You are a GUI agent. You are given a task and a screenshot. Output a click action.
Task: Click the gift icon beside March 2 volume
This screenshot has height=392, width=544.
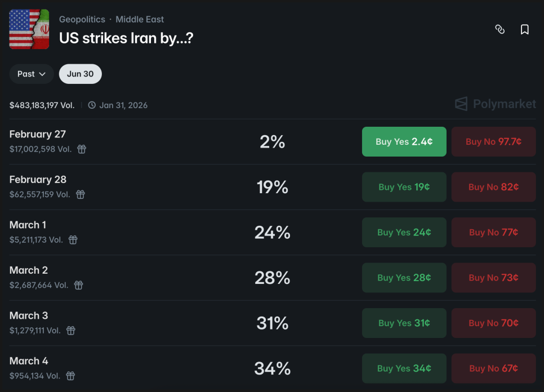tap(79, 285)
